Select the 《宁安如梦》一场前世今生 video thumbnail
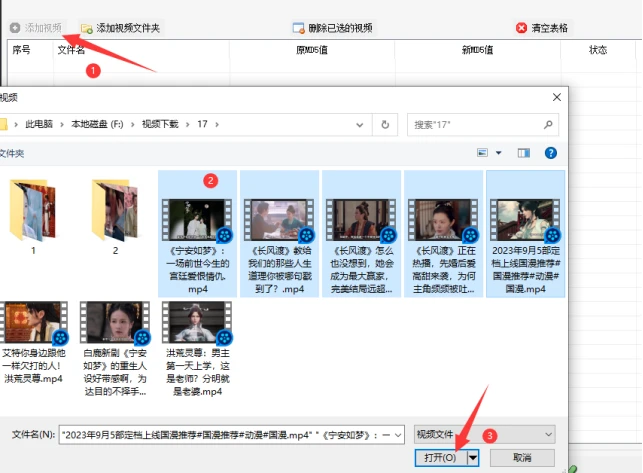 tap(197, 220)
